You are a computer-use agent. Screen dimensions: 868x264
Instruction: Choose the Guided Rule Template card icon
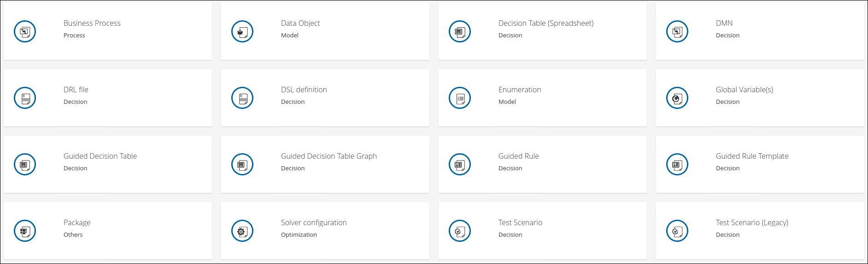point(677,164)
